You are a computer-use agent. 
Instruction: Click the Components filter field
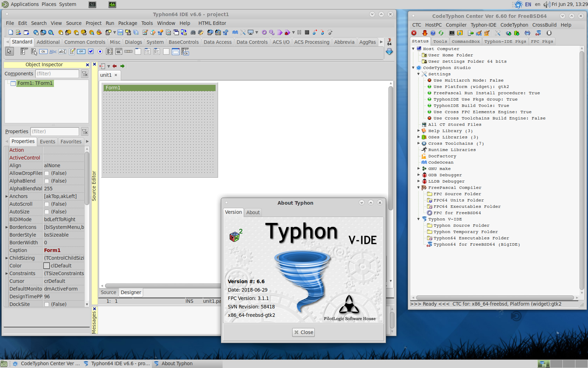click(x=57, y=74)
